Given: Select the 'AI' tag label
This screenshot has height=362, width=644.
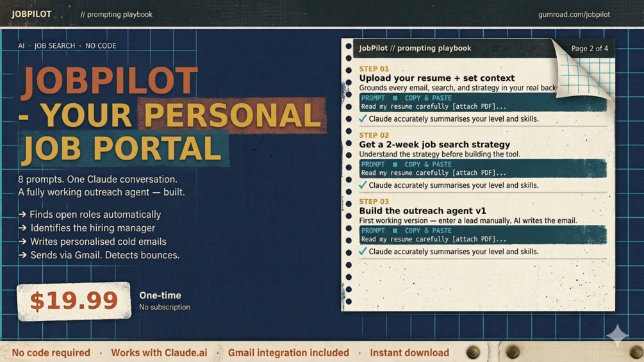Looking at the screenshot, I should (x=21, y=45).
